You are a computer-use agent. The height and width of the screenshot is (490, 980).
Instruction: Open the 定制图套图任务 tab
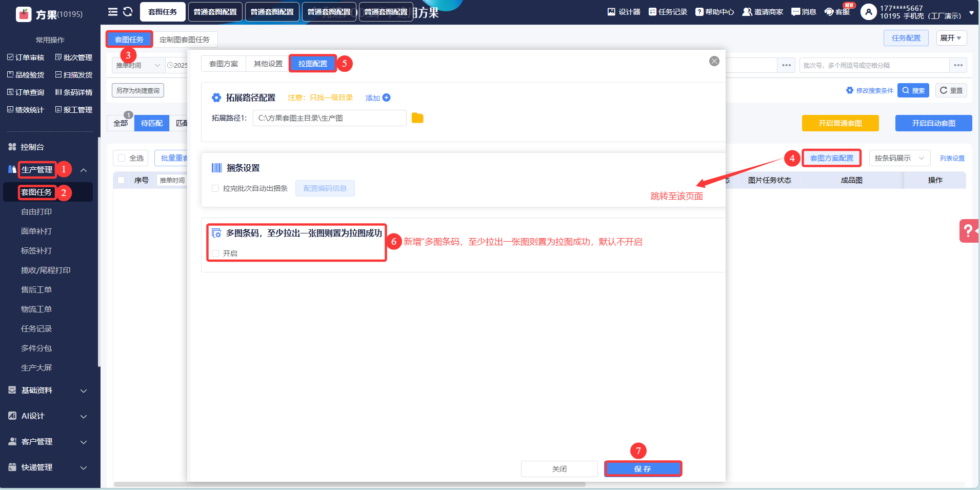pos(185,40)
